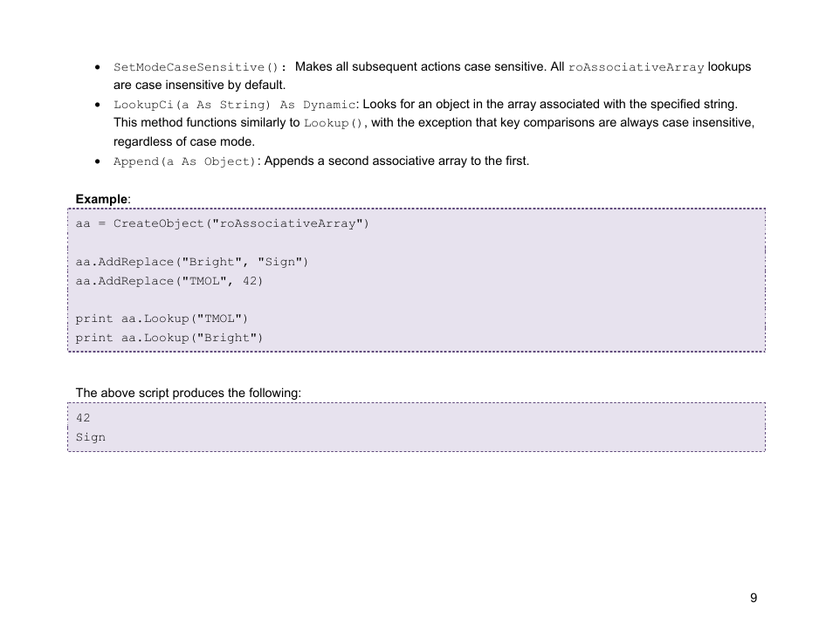Select 'are case insensitive by default.' line
This screenshot has width=833, height=644.
199,85
